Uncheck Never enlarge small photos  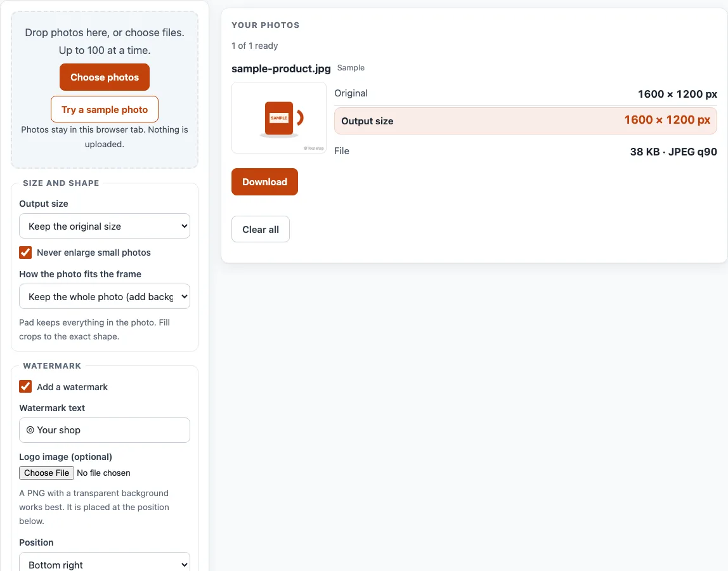pyautogui.click(x=25, y=253)
